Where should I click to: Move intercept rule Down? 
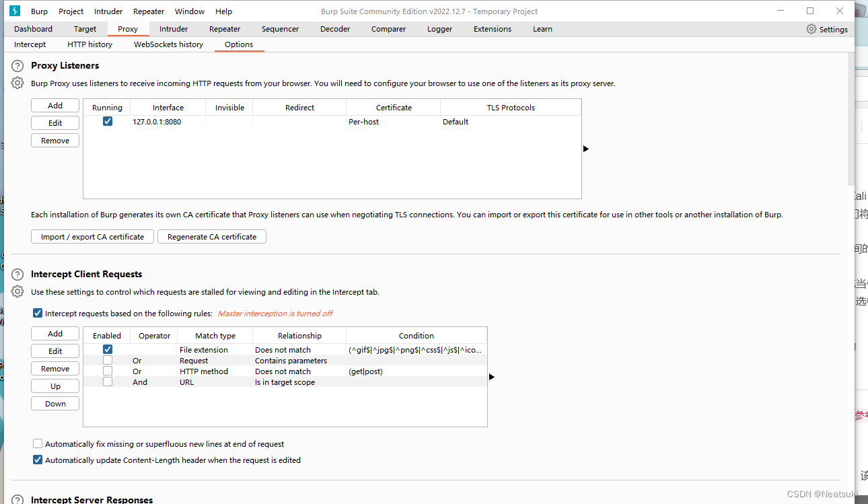coord(55,404)
